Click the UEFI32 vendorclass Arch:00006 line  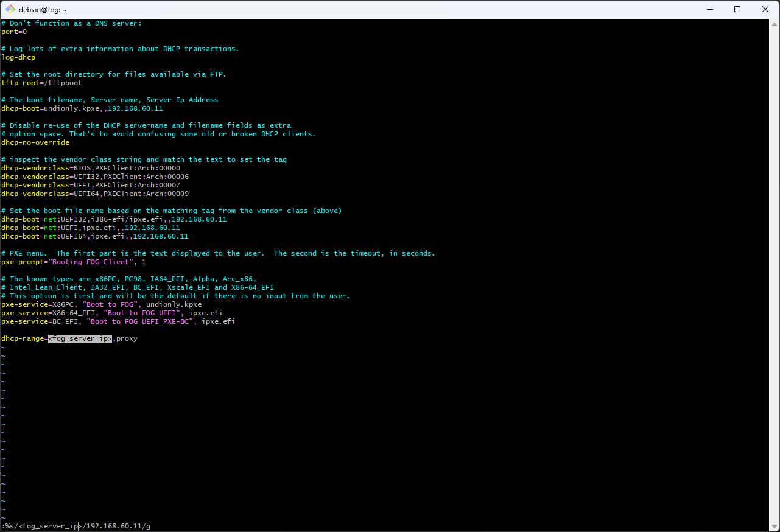click(95, 177)
